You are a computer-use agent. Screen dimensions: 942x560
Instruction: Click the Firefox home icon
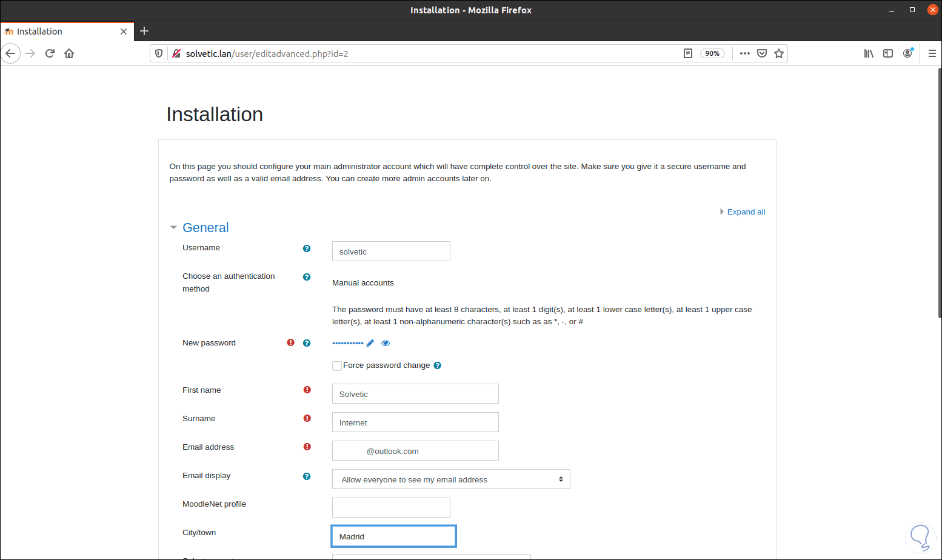click(69, 53)
